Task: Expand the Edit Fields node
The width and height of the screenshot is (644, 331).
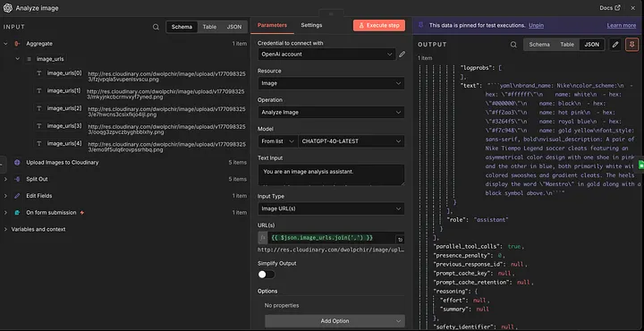Action: point(5,196)
